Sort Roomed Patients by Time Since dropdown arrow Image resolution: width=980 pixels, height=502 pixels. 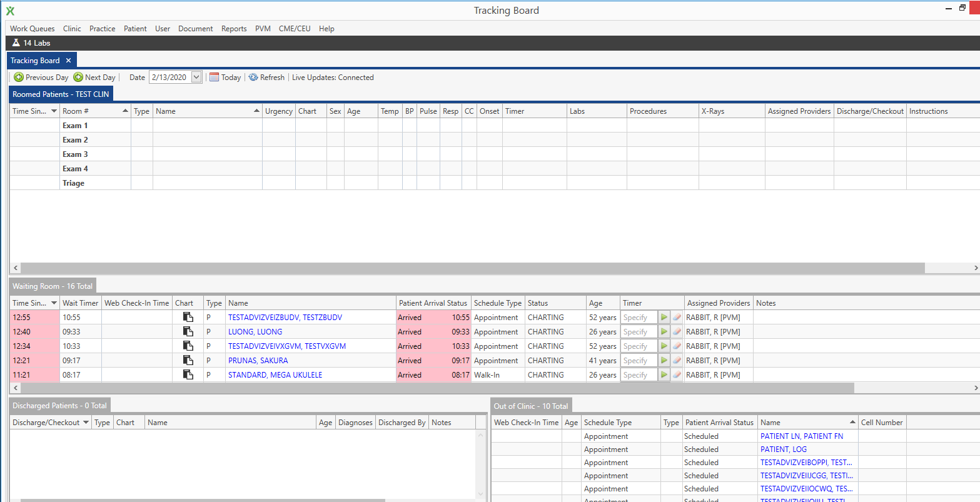coord(54,111)
